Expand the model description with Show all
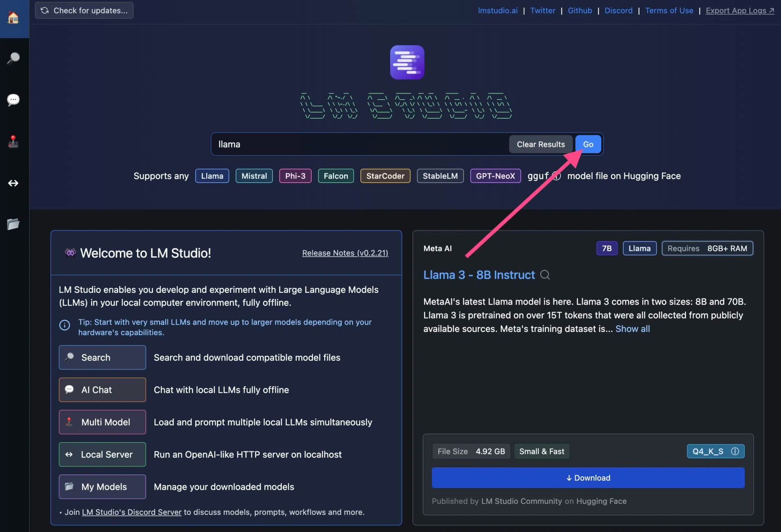The height and width of the screenshot is (532, 781). (633, 329)
